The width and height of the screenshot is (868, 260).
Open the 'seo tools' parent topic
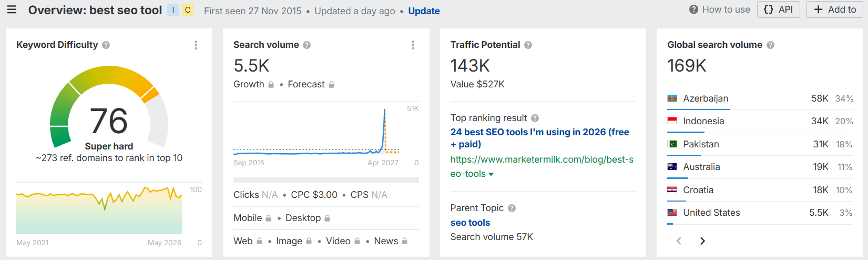point(470,223)
